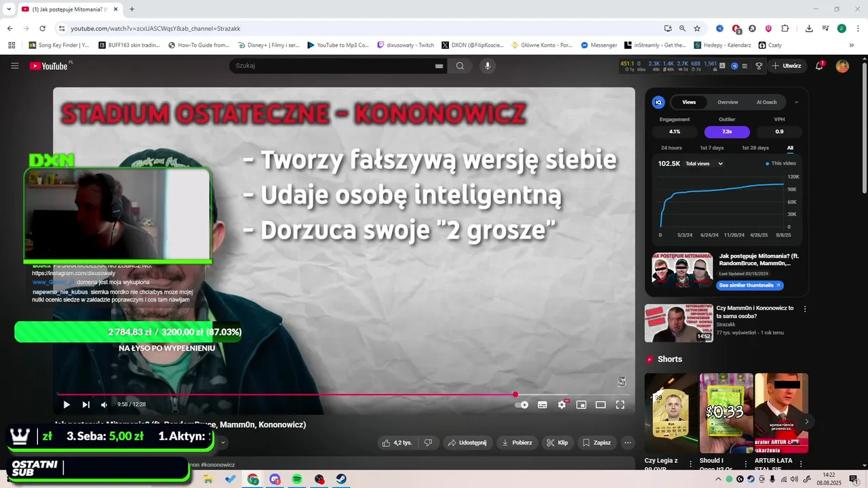
Task: Select the 1st 7 days range tab
Action: [711, 148]
